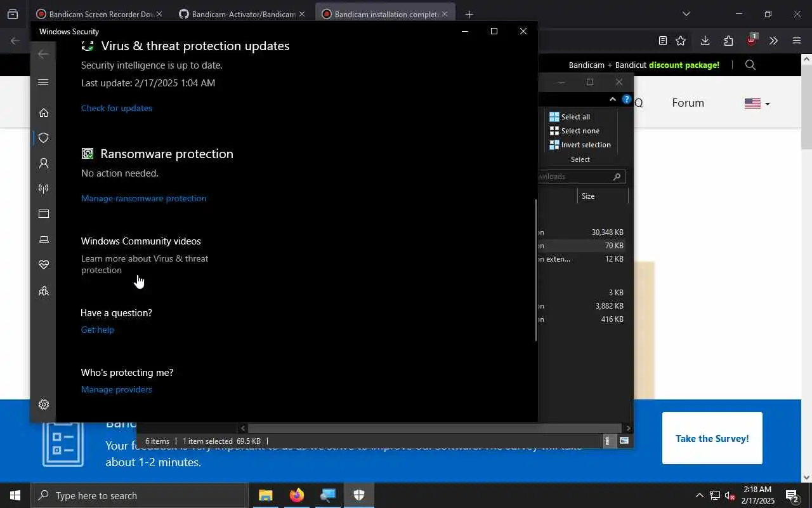Click the Take the Survey button
812x508 pixels.
(712, 438)
